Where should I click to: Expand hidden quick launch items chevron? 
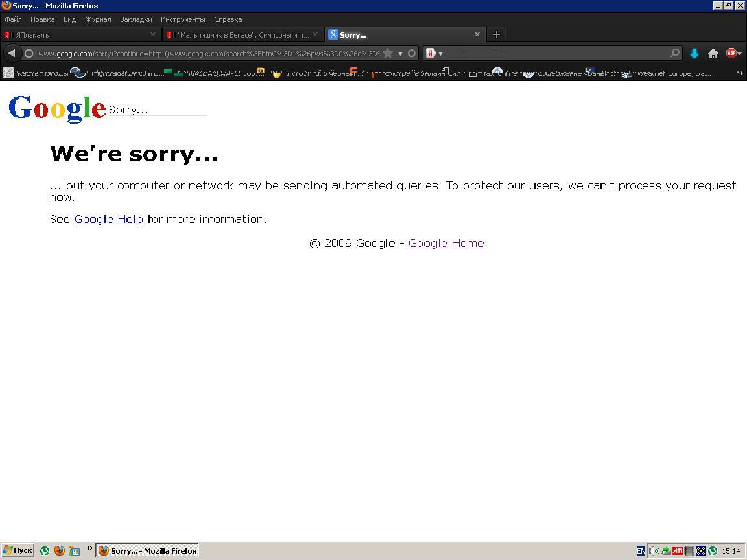(x=90, y=548)
